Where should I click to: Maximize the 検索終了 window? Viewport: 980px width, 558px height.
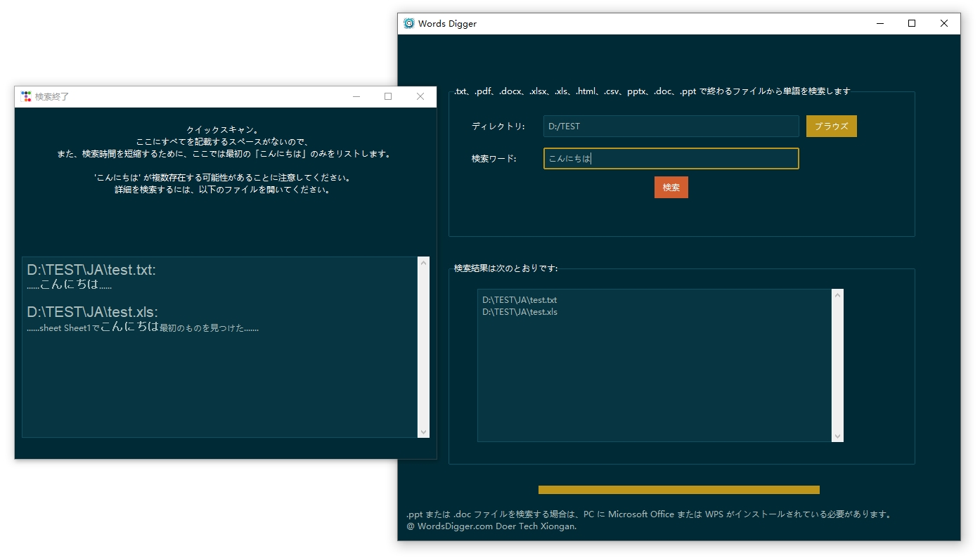[388, 96]
